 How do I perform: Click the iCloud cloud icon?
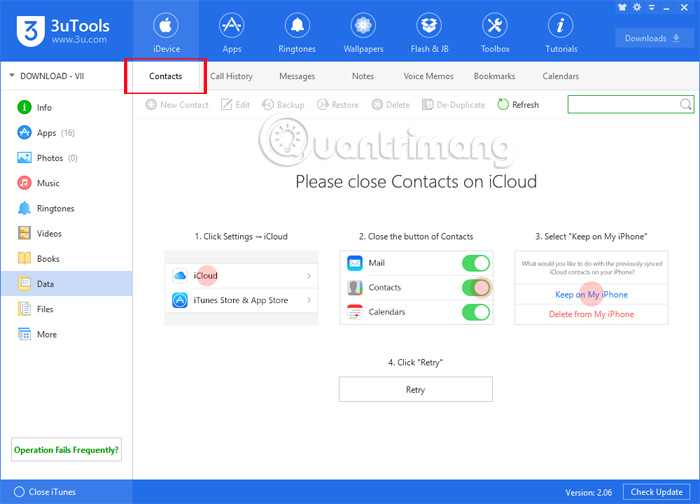180,275
